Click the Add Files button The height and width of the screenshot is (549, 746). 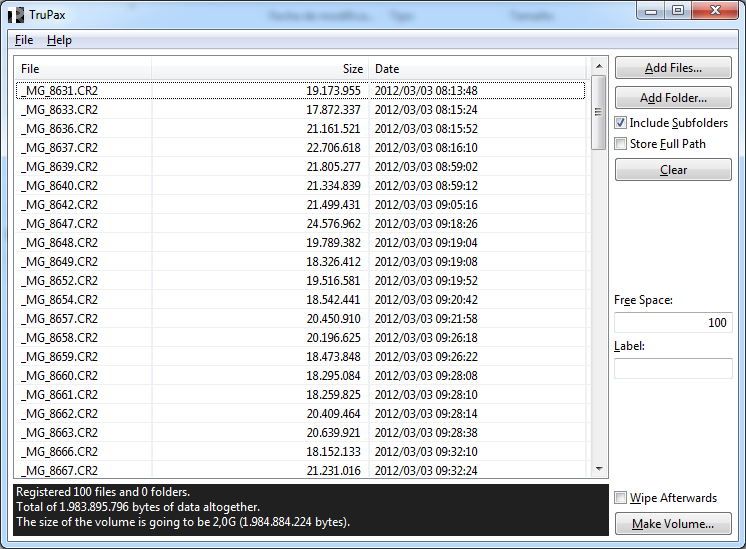click(673, 68)
